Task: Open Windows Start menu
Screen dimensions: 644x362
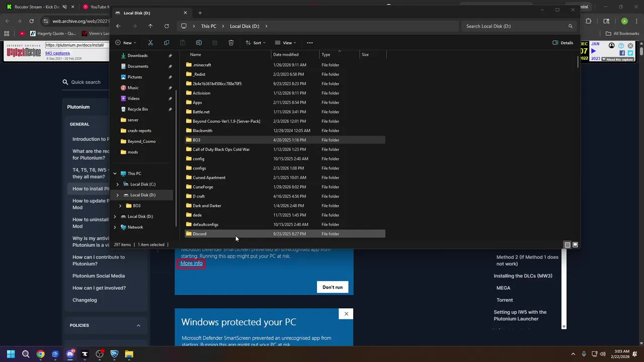Action: pyautogui.click(x=11, y=354)
